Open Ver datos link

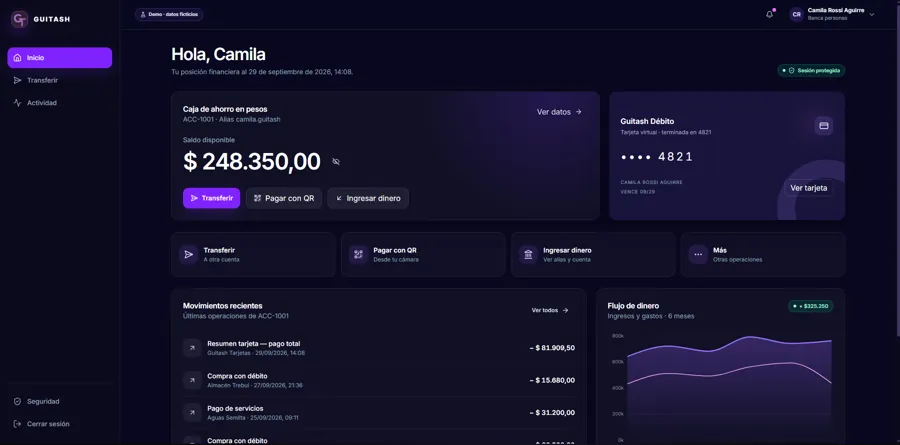[560, 112]
